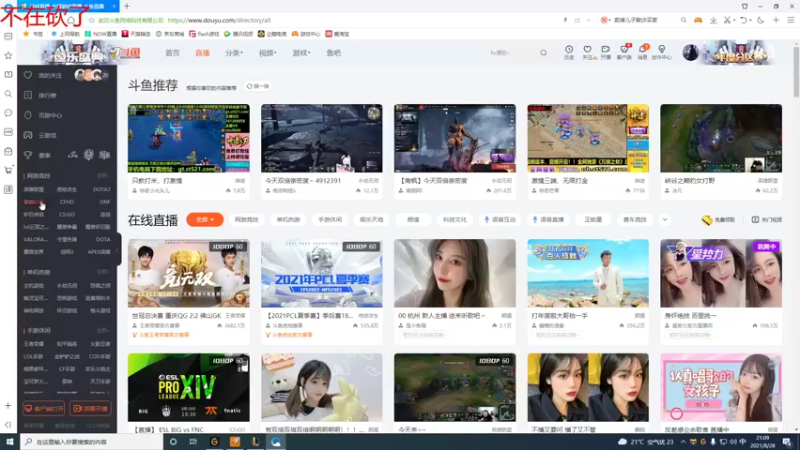Click the Windows taskbar search box

(92, 441)
